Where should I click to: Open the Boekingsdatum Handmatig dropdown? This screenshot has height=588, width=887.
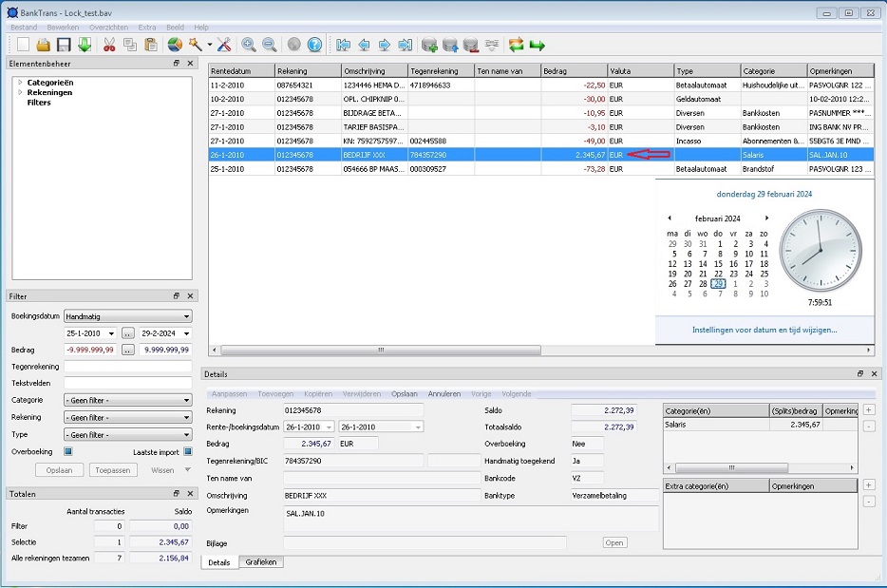(127, 315)
